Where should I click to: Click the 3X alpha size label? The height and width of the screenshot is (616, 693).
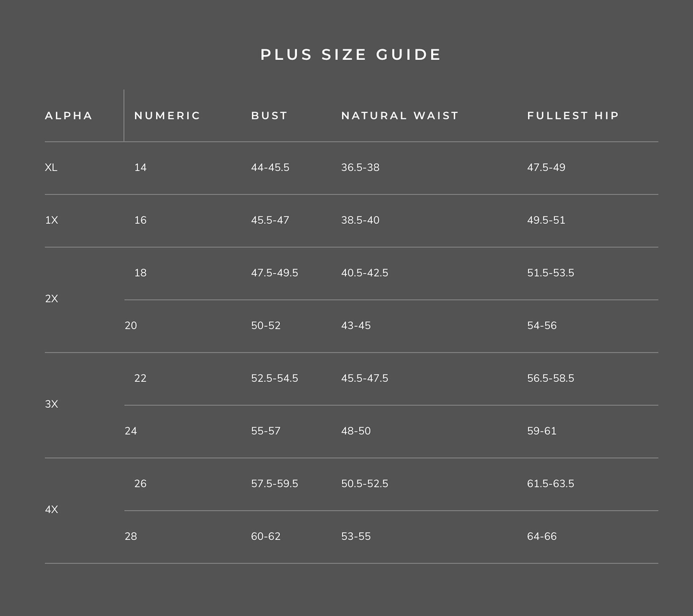pyautogui.click(x=51, y=404)
